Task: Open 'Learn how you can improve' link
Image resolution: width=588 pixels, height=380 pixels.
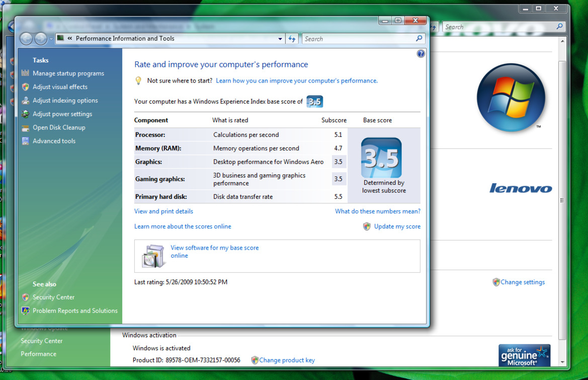Action: point(297,81)
